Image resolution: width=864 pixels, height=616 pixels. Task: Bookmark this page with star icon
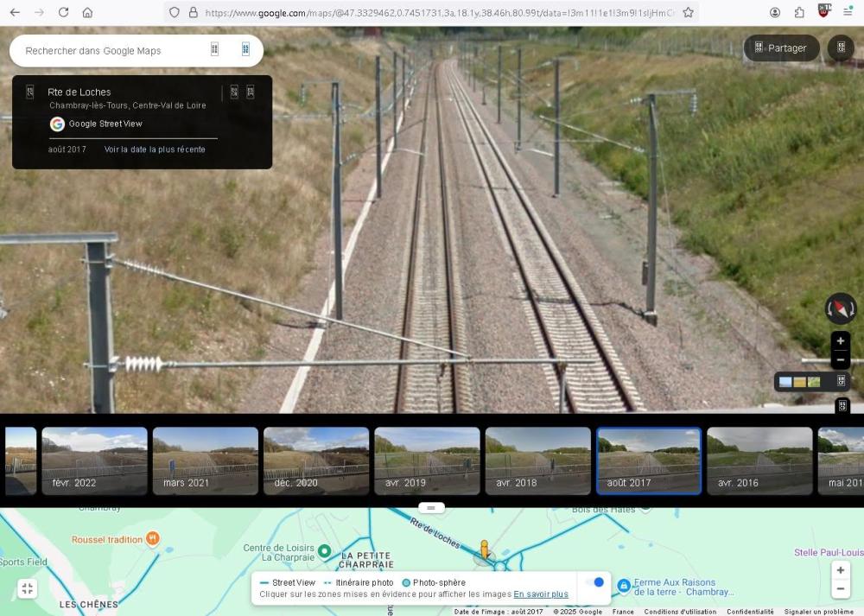pyautogui.click(x=689, y=12)
